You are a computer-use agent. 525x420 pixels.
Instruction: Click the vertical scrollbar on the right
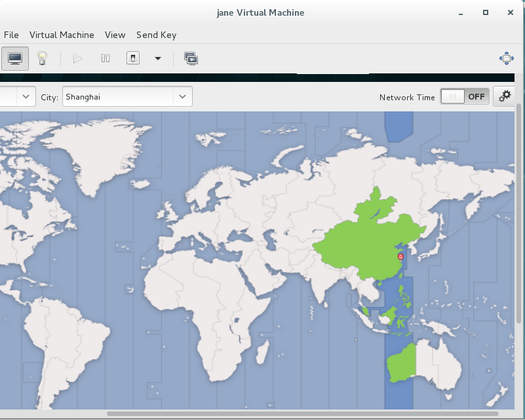(518, 214)
